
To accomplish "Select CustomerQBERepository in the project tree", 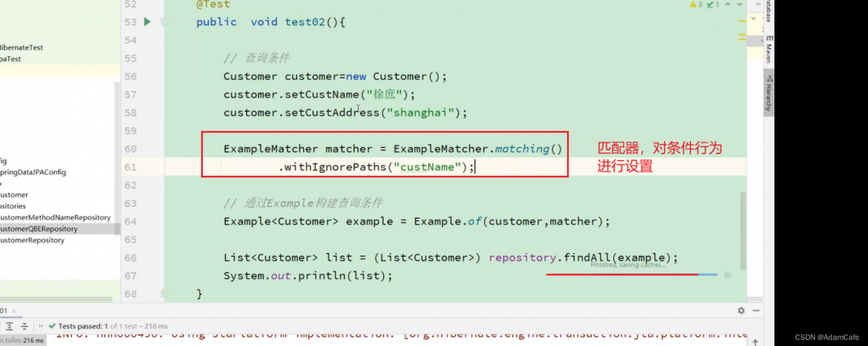I will click(x=39, y=229).
